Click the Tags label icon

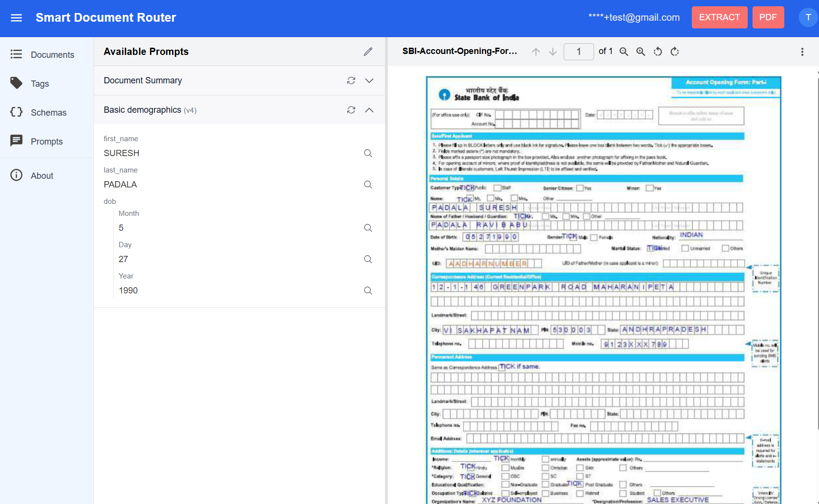pyautogui.click(x=16, y=83)
